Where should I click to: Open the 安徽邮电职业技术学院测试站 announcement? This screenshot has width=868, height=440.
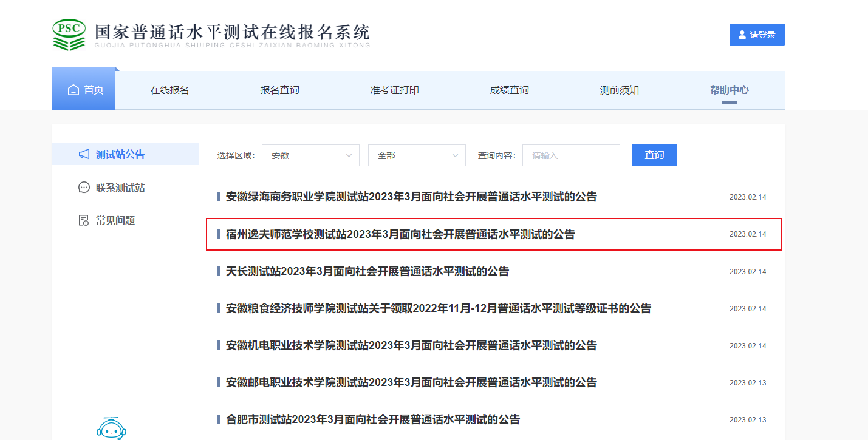click(x=411, y=382)
